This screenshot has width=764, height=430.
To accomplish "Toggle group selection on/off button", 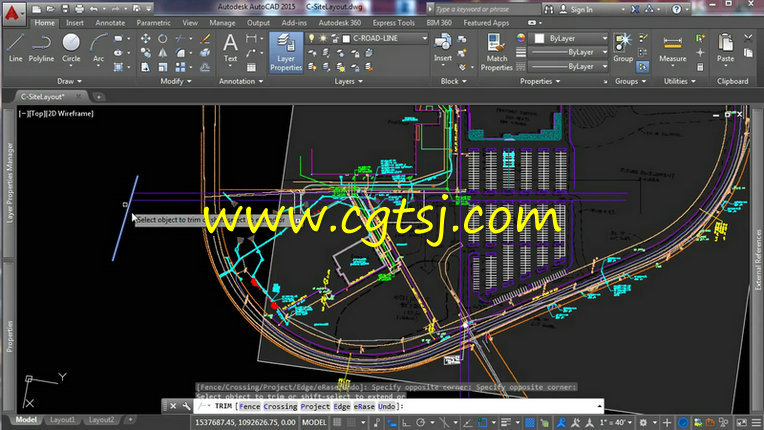I will 642,67.
